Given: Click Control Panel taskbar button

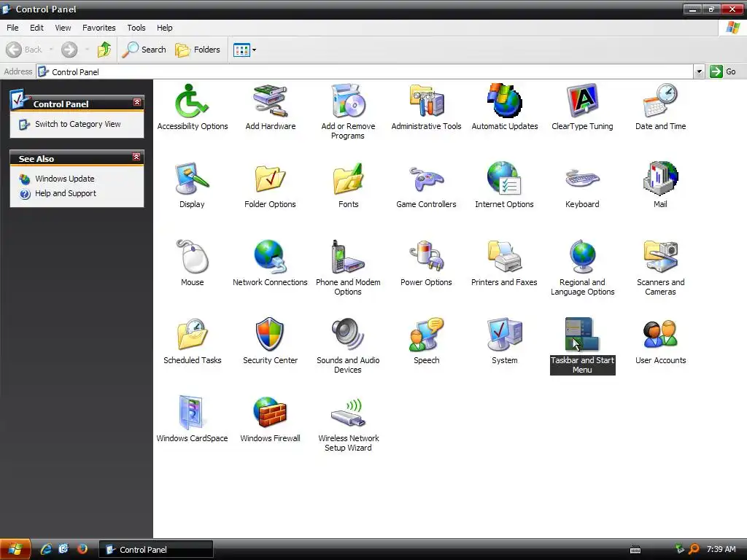Looking at the screenshot, I should pos(156,550).
